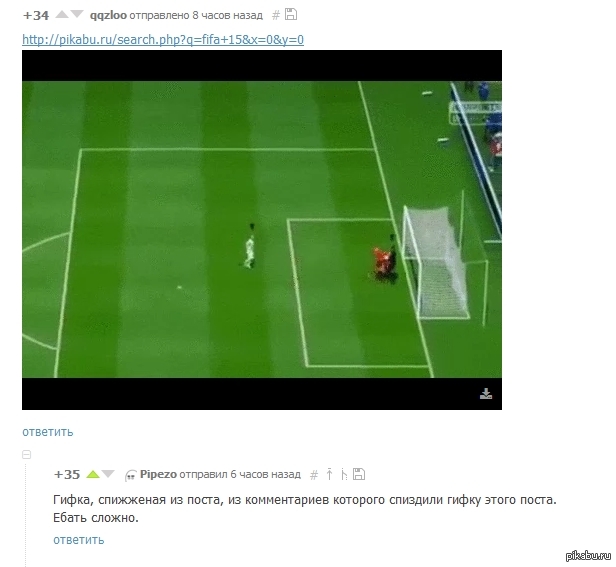Click ответить under Pipezo's comment

79,539
